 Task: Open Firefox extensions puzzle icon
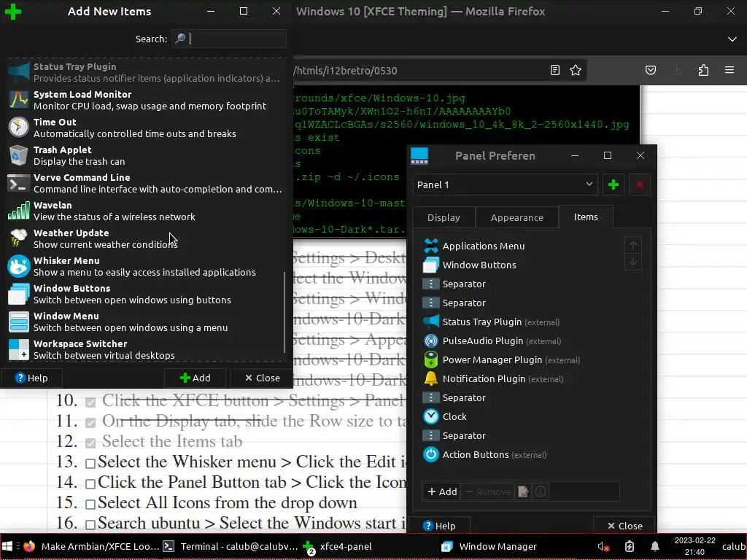pyautogui.click(x=703, y=71)
